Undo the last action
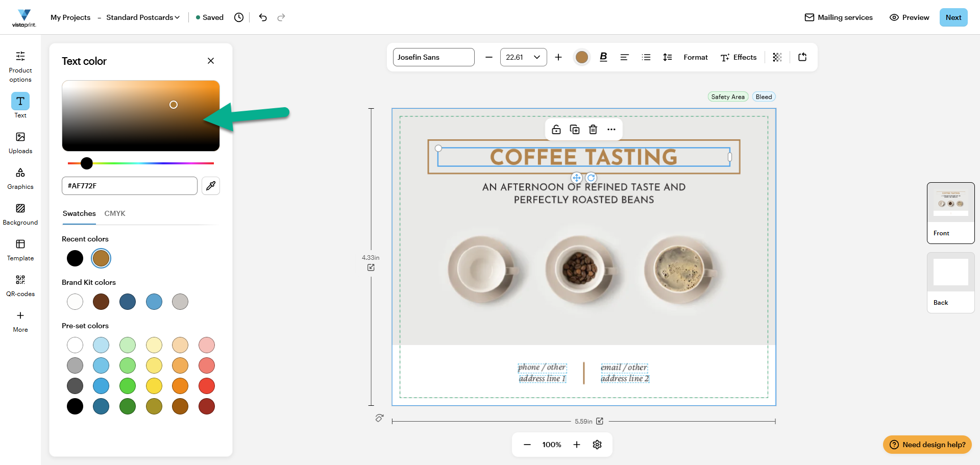This screenshot has width=980, height=465. pos(263,17)
